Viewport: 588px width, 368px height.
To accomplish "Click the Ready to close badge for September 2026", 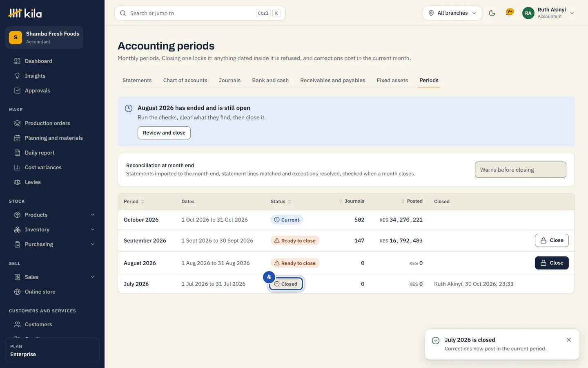I will pyautogui.click(x=295, y=241).
